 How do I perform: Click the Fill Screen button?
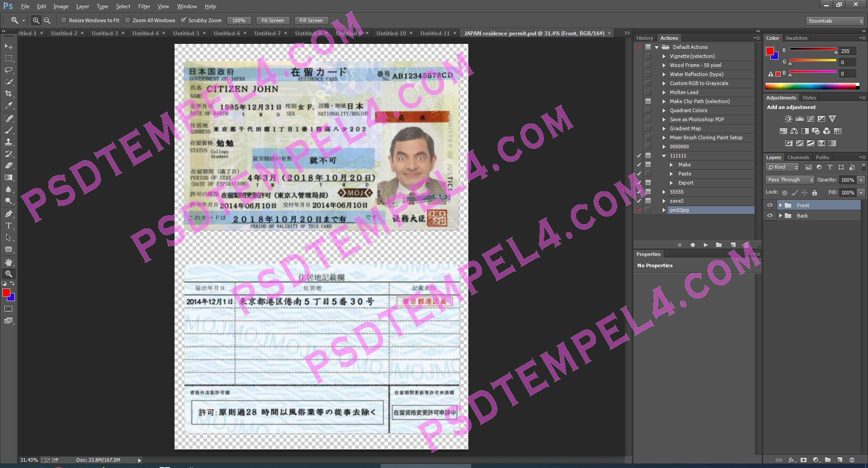pyautogui.click(x=311, y=20)
